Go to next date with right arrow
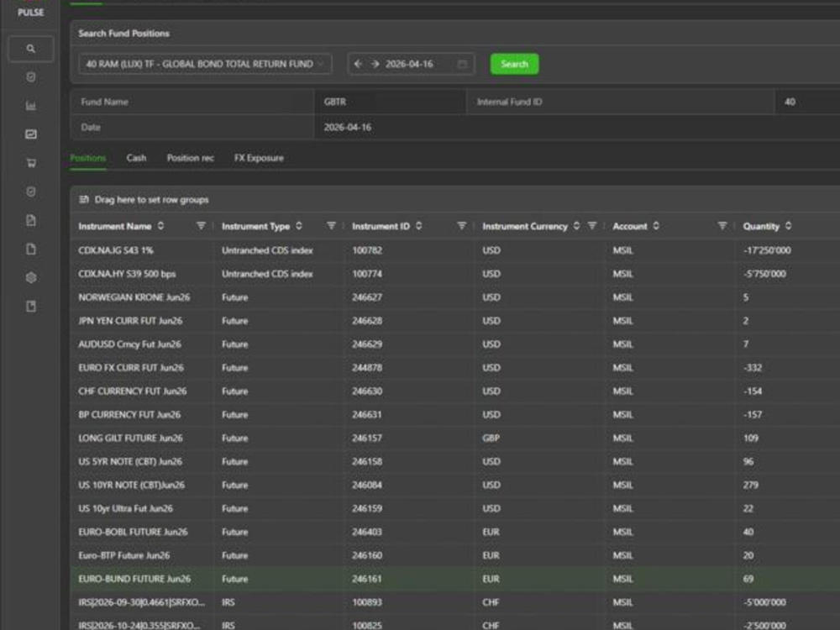 coord(375,64)
